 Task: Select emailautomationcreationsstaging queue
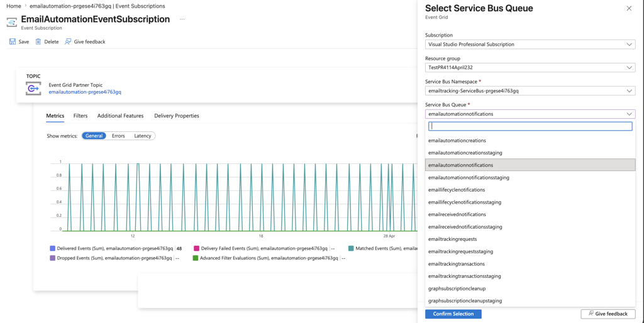pyautogui.click(x=530, y=153)
